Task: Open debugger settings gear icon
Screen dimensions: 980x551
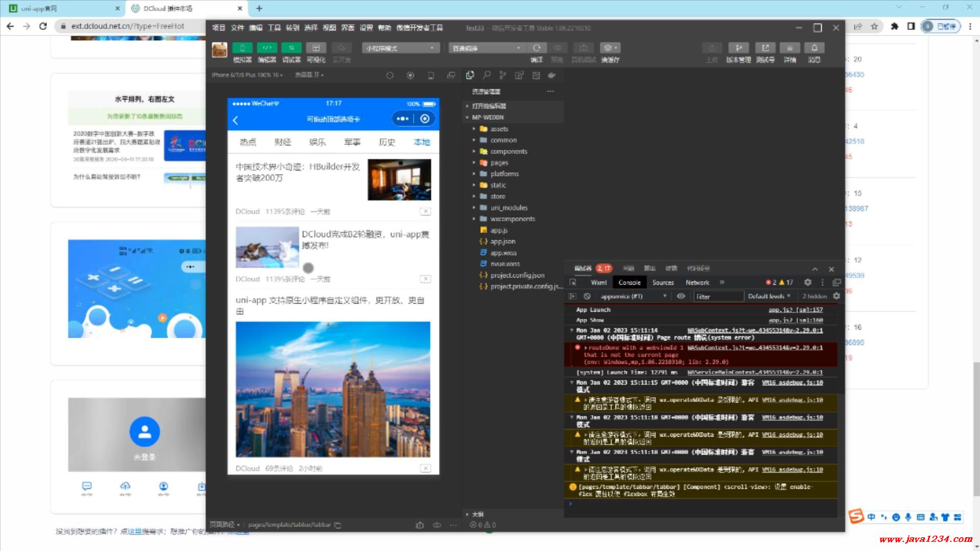Action: click(x=807, y=282)
